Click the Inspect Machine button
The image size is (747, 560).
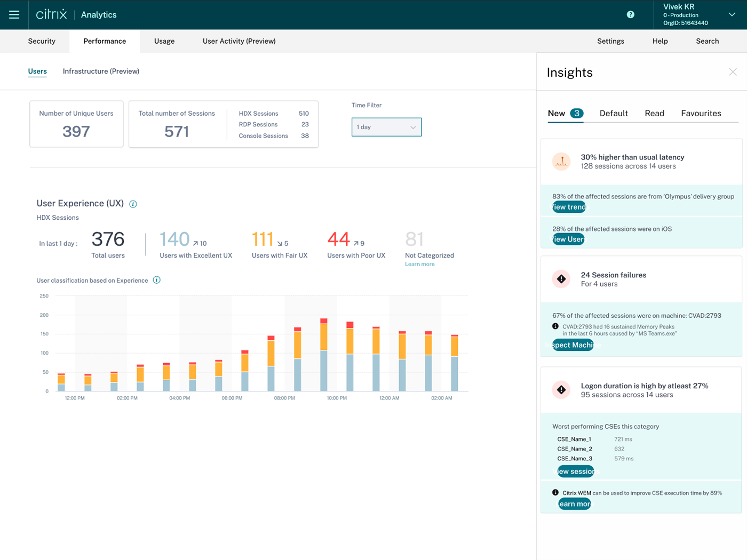click(x=573, y=345)
